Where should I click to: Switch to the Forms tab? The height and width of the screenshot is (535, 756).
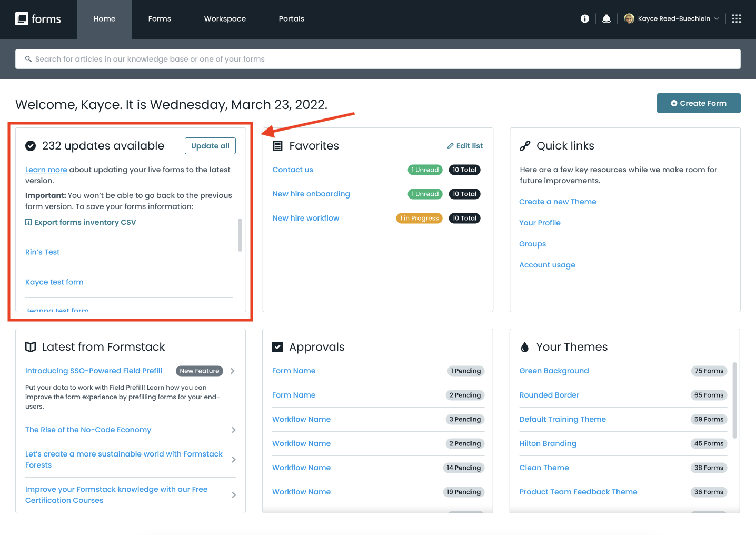point(160,19)
